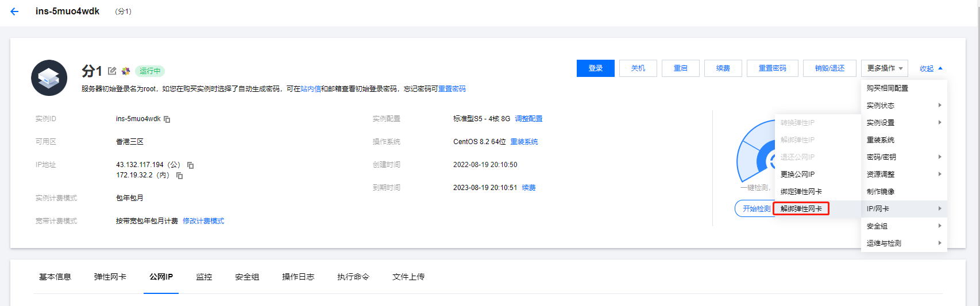
Task: Click the 关机 button
Action: (638, 68)
